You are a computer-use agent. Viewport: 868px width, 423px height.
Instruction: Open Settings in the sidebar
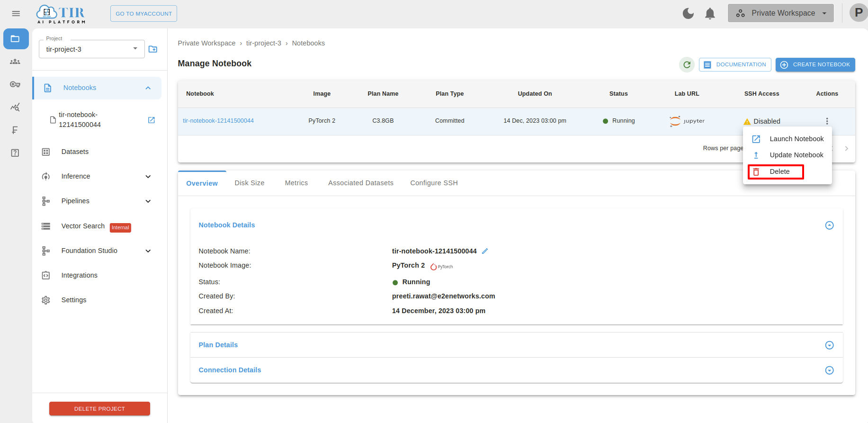[x=74, y=300]
